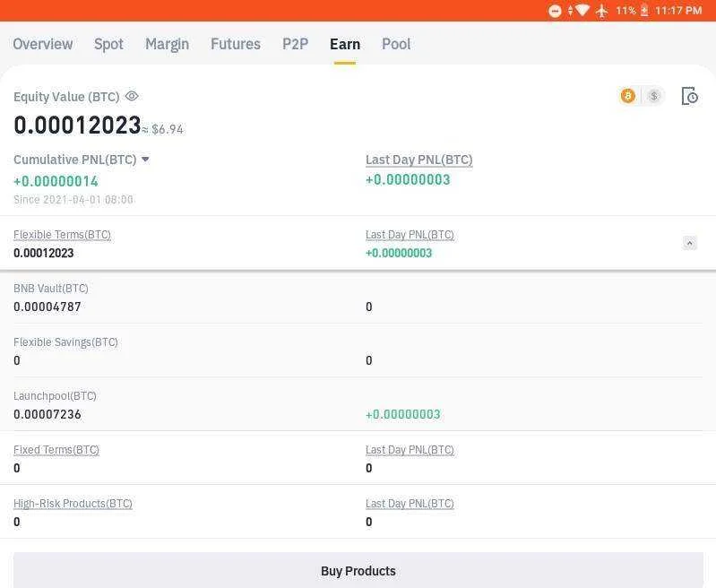Switch display currency to BTC icon
The height and width of the screenshot is (588, 716).
(628, 96)
